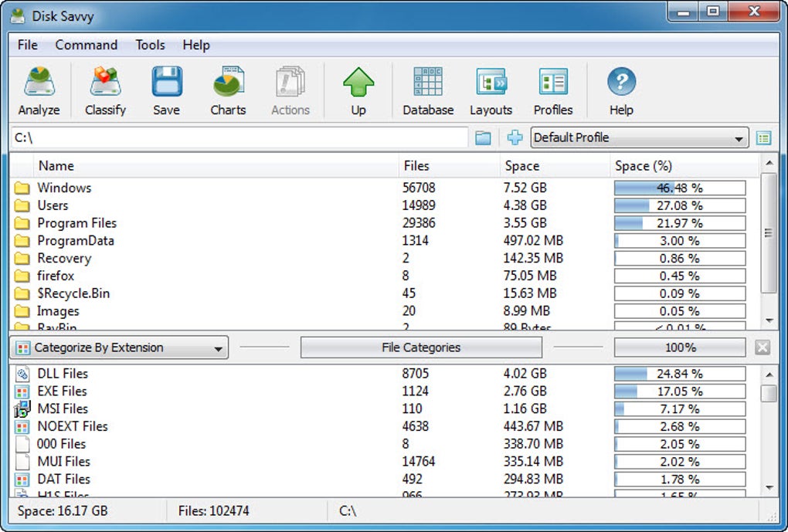Screen dimensions: 788x532
Task: Click the categories list scroll-up arrow
Action: point(769,374)
